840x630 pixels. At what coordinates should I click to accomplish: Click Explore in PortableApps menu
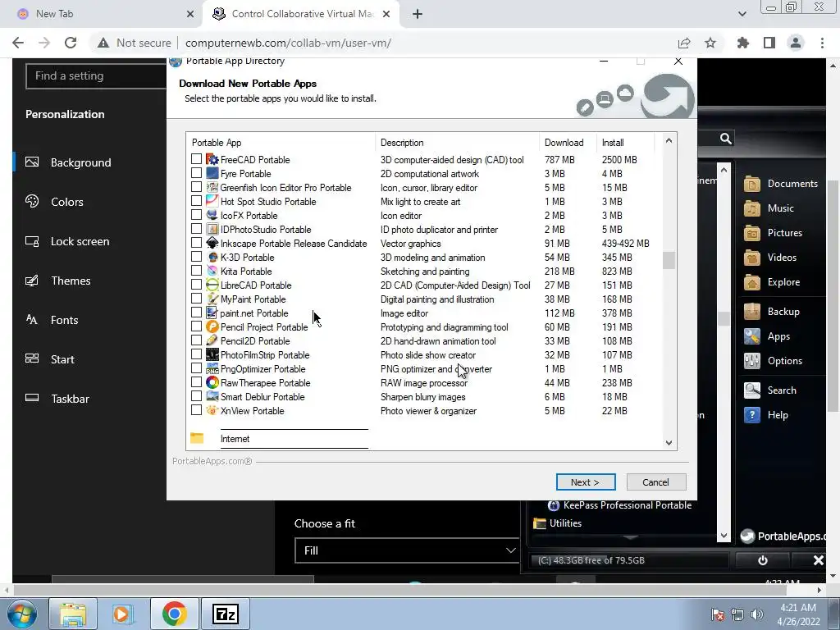coord(772,282)
